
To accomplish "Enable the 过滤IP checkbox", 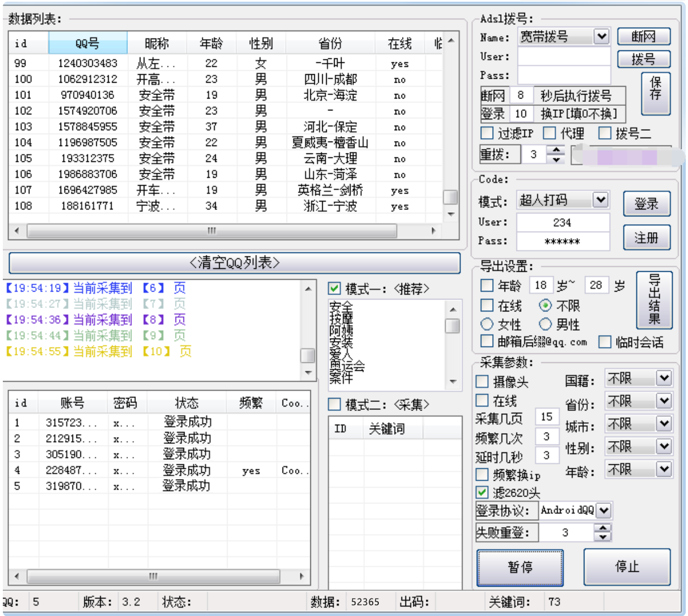I will pyautogui.click(x=487, y=133).
